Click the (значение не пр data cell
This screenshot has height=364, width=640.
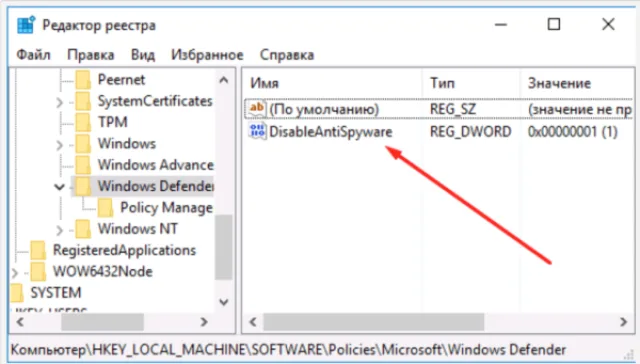tap(580, 109)
